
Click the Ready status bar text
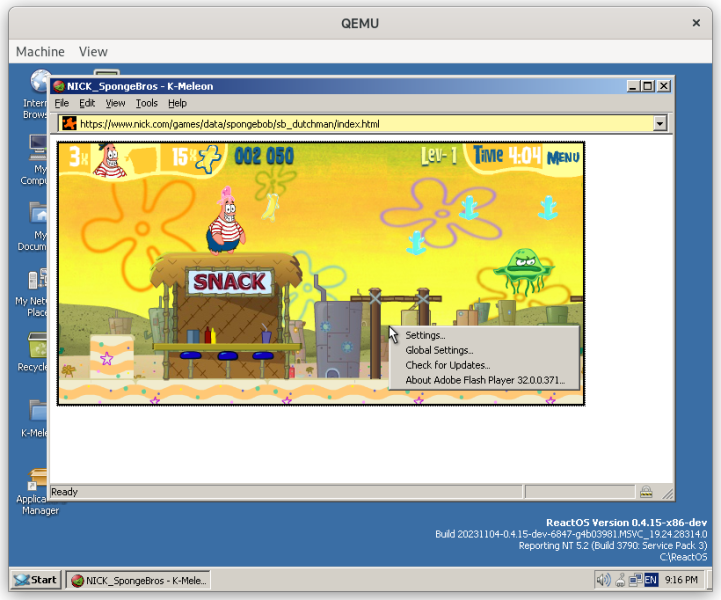[64, 492]
